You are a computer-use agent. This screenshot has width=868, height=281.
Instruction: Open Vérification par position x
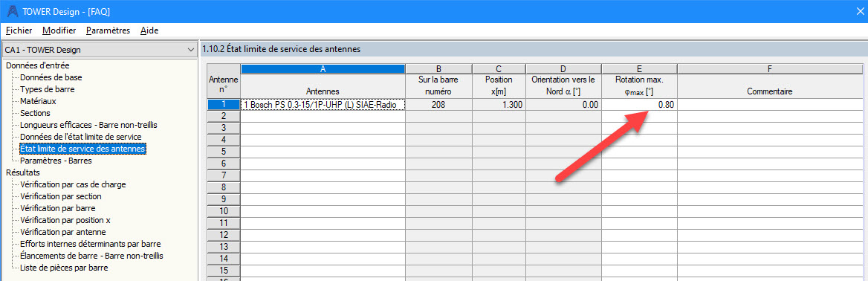[65, 220]
